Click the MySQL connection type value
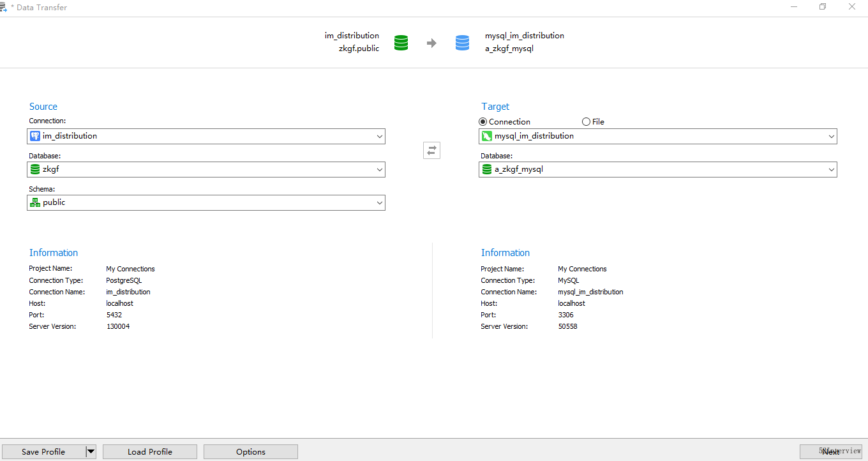The width and height of the screenshot is (868, 461). click(569, 280)
